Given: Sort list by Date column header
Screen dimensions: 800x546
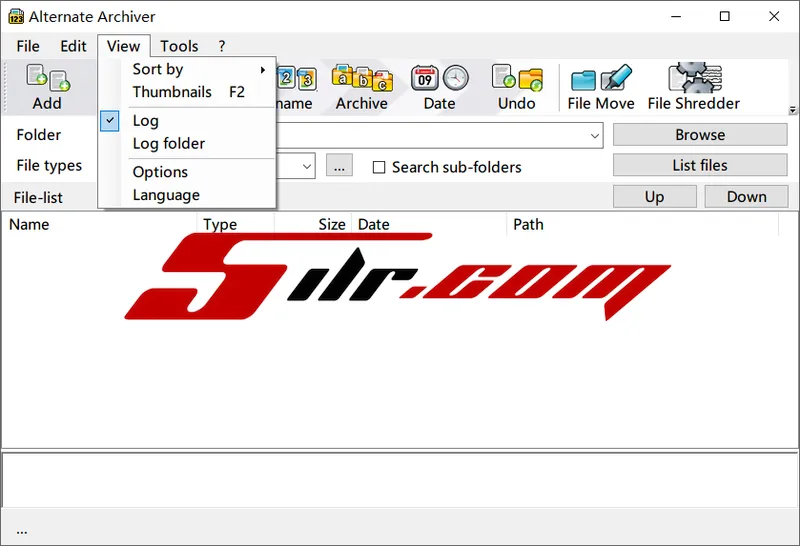Looking at the screenshot, I should 429,225.
